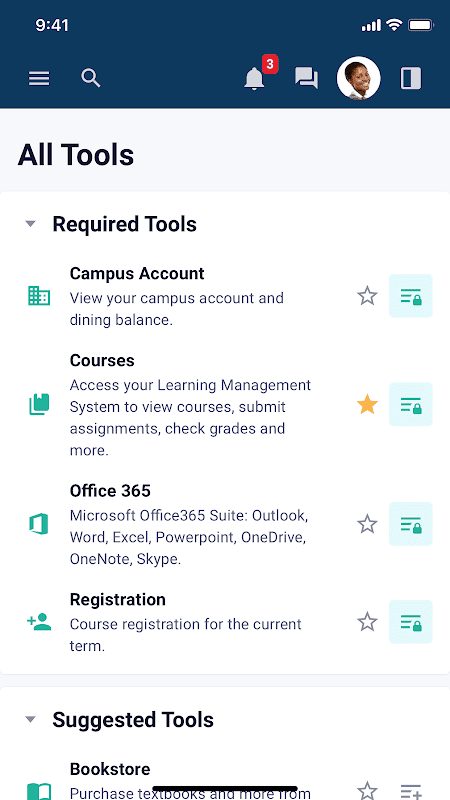This screenshot has height=800, width=450.
Task: Collapse the Required Tools section
Action: (31, 224)
